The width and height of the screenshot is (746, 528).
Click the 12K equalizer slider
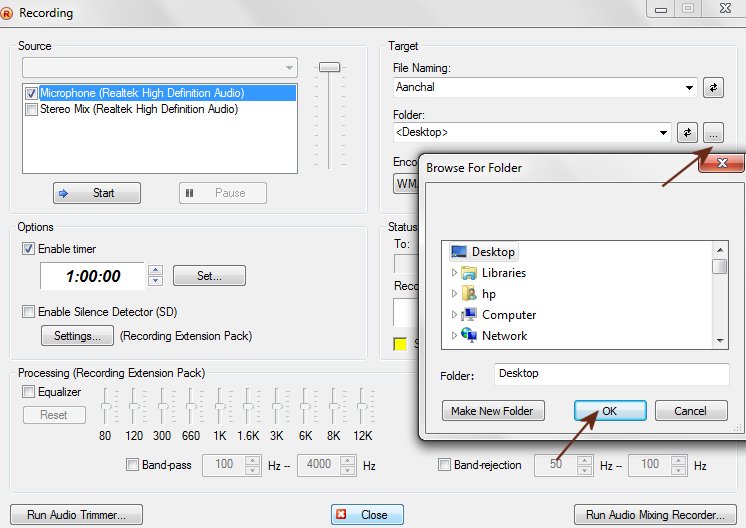click(363, 406)
